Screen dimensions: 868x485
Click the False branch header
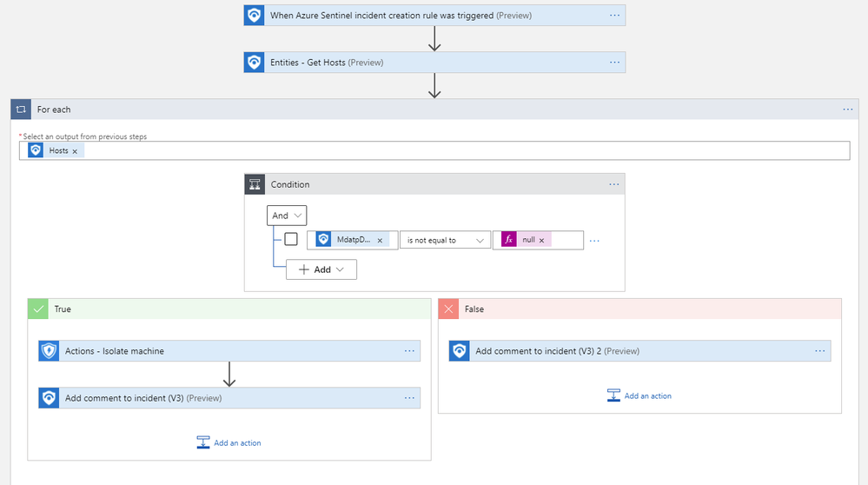tap(640, 309)
